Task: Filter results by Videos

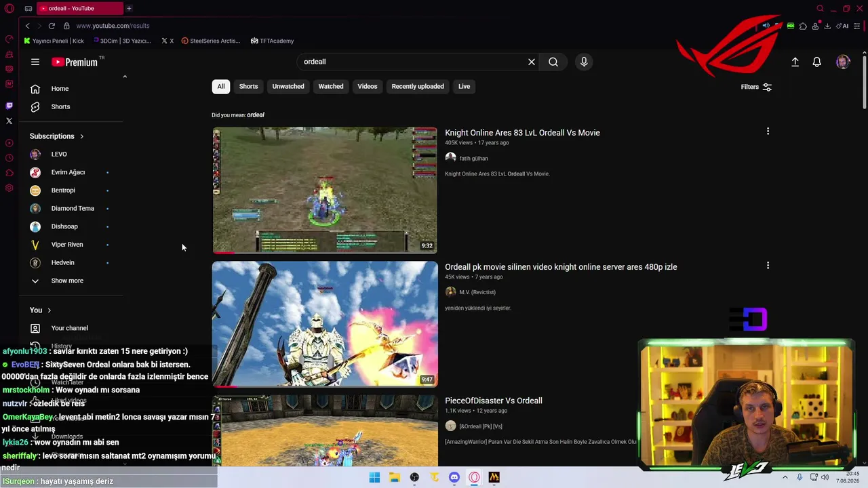Action: coord(368,86)
